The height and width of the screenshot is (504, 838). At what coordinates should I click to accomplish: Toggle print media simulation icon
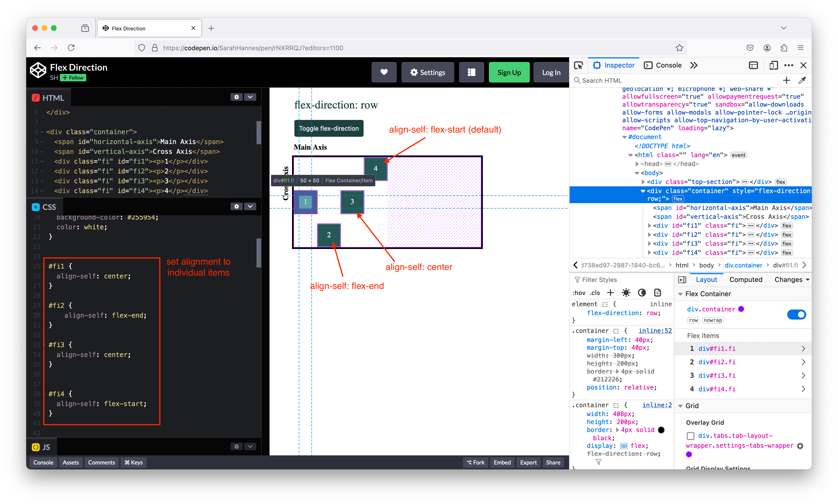coord(657,293)
